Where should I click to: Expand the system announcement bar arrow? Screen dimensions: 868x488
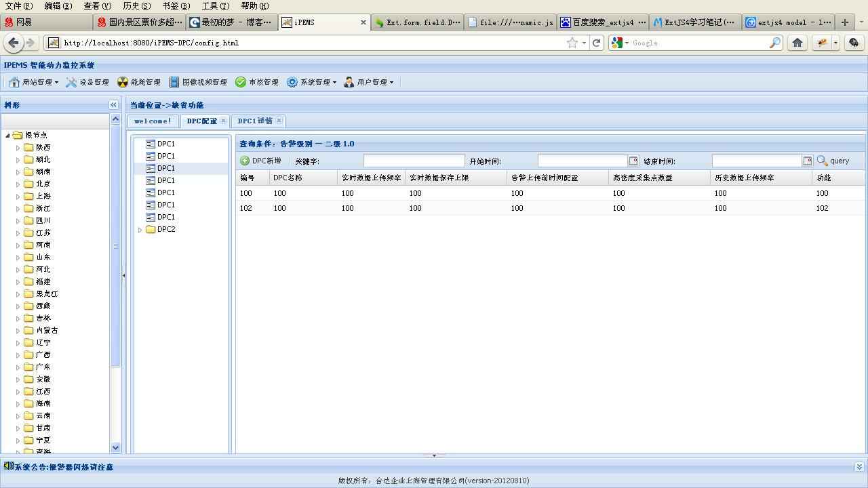[x=859, y=466]
